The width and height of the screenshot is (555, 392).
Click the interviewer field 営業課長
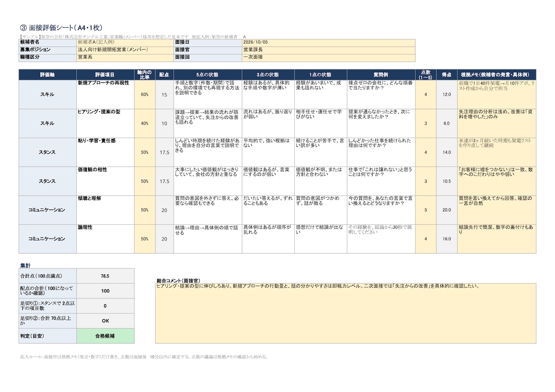328,50
